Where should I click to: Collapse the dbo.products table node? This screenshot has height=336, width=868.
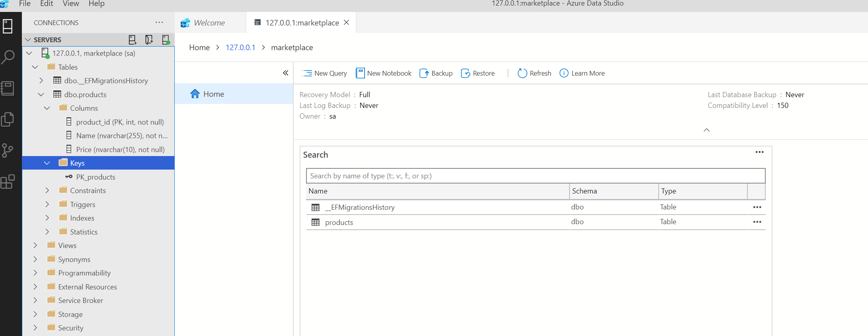click(x=41, y=94)
